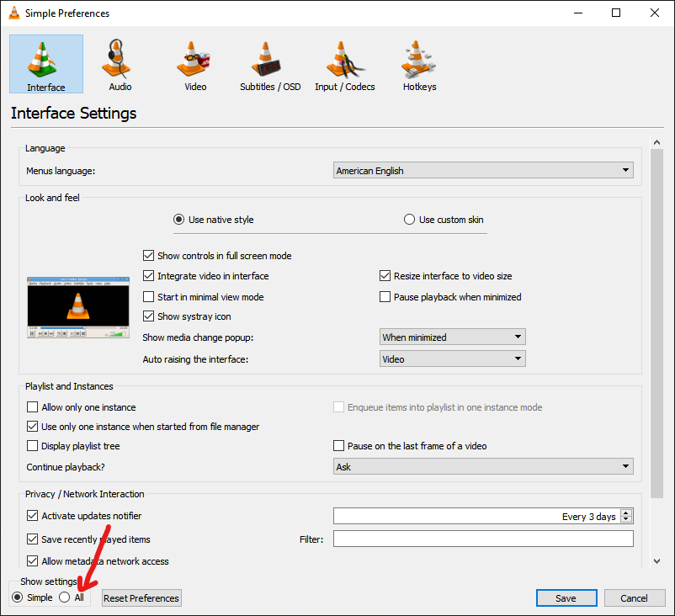The width and height of the screenshot is (675, 616).
Task: Open the Video preferences category
Action: (195, 65)
